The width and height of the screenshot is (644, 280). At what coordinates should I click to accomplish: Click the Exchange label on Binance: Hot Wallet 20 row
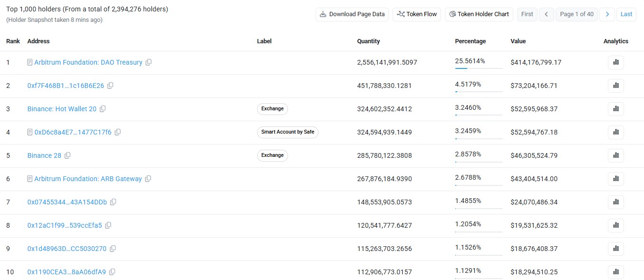point(272,109)
